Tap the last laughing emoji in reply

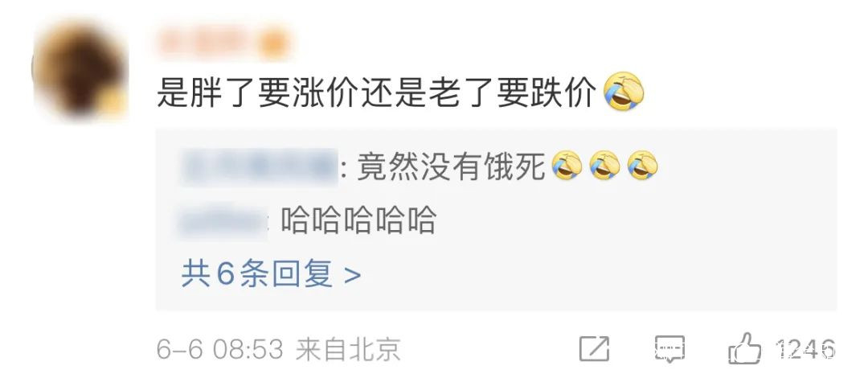coord(642,166)
